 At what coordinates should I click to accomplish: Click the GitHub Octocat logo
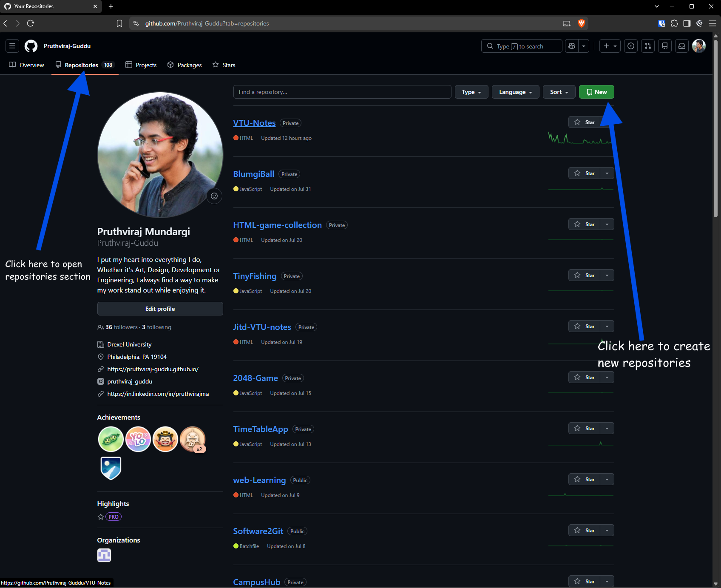pyautogui.click(x=31, y=46)
